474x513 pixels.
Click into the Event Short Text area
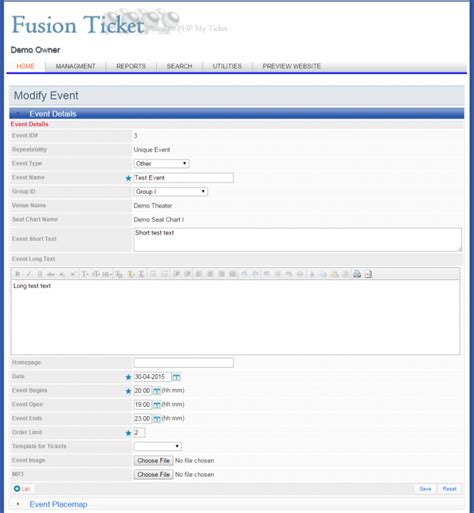pyautogui.click(x=298, y=240)
